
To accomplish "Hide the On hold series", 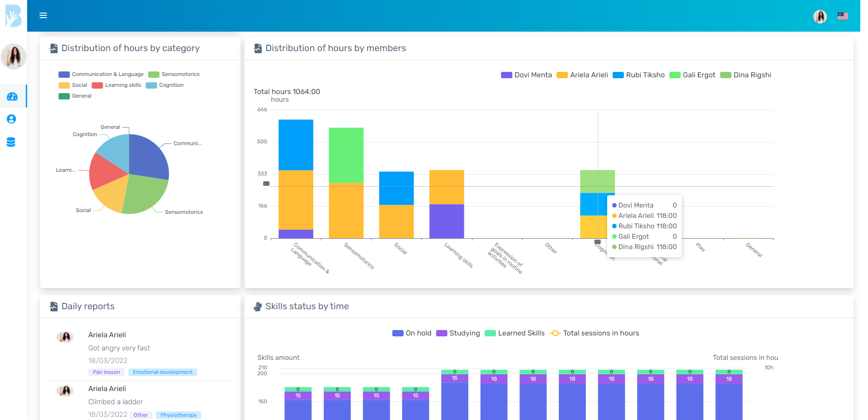I will (412, 333).
